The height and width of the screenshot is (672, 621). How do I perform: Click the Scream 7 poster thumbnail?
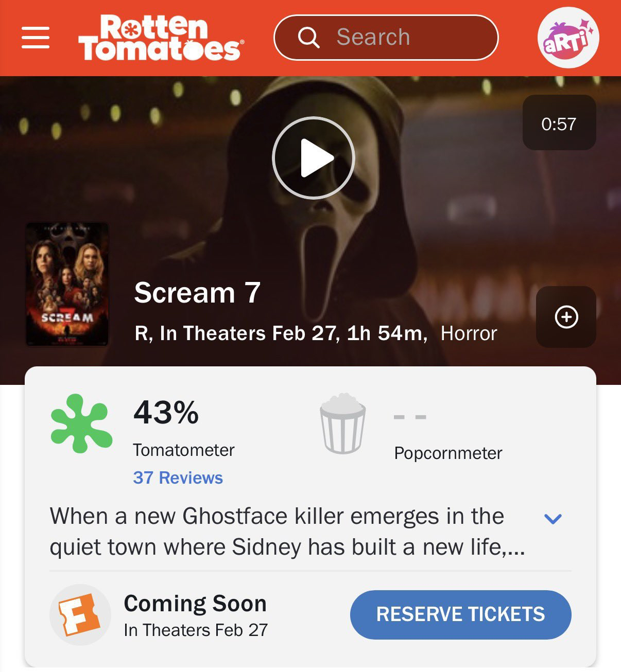click(67, 284)
